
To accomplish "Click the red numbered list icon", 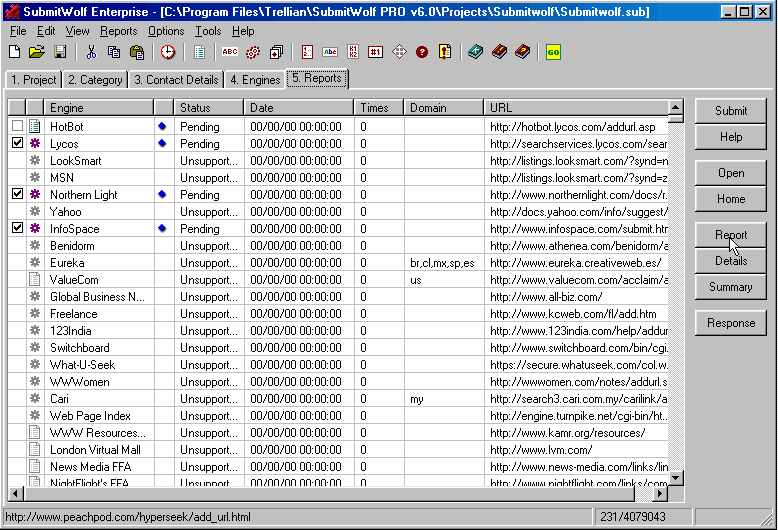I will [307, 52].
